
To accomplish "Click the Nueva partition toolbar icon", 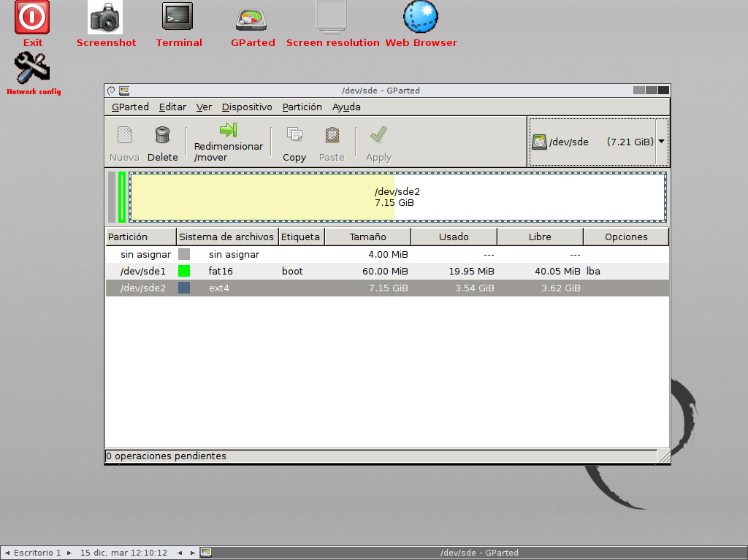I will (x=124, y=135).
